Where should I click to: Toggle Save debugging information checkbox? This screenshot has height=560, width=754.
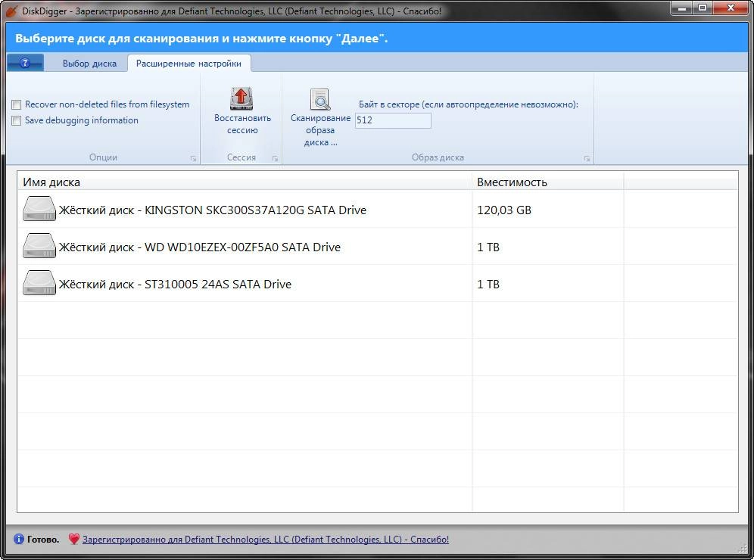[17, 120]
